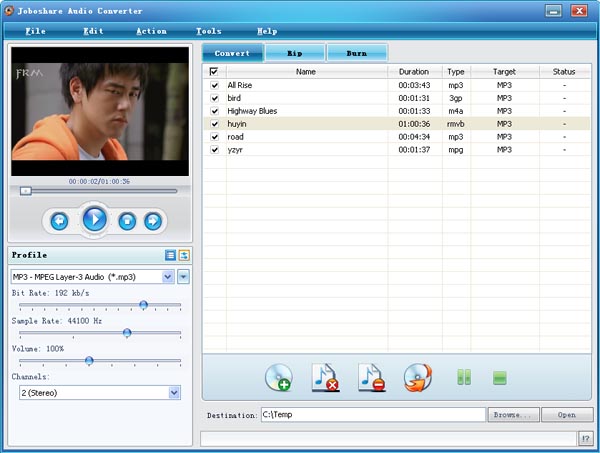Click the list view icon in Profile header
The height and width of the screenshot is (453, 600).
click(x=171, y=255)
